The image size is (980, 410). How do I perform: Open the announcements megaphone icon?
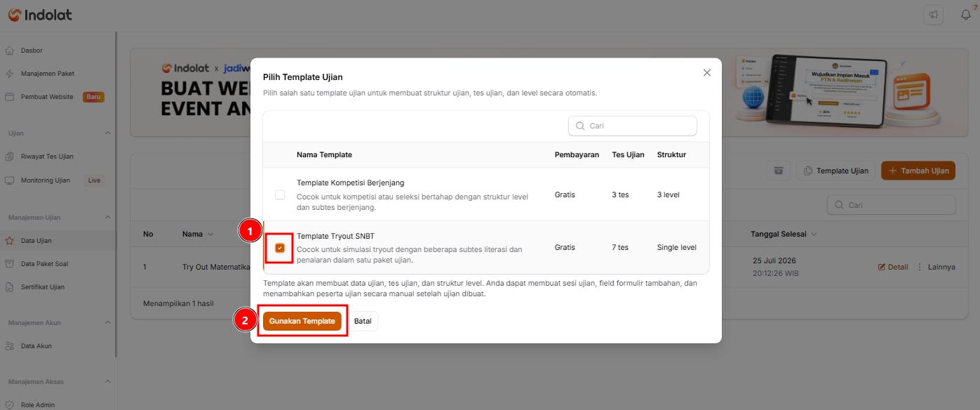click(x=934, y=15)
